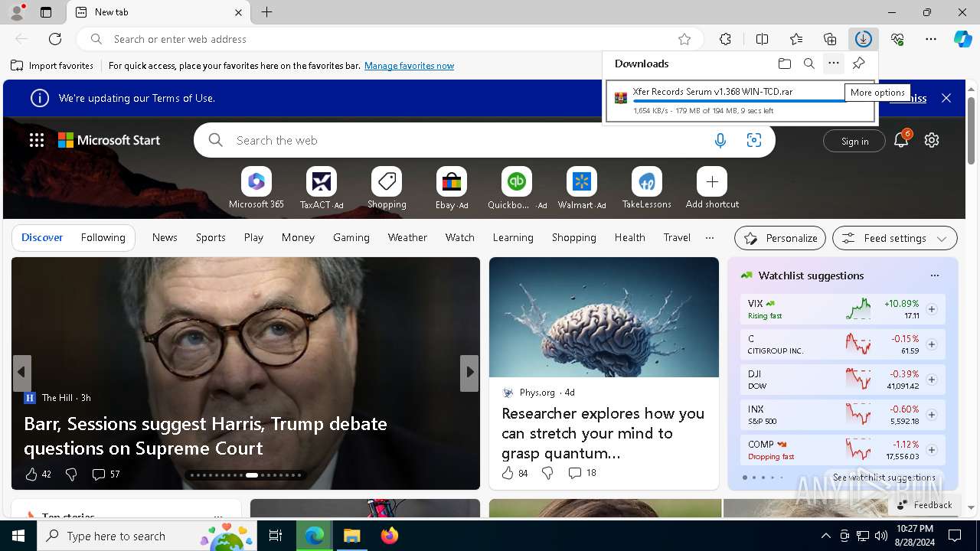Expand the Feed settings dropdown
This screenshot has height=551, width=980.
[895, 238]
